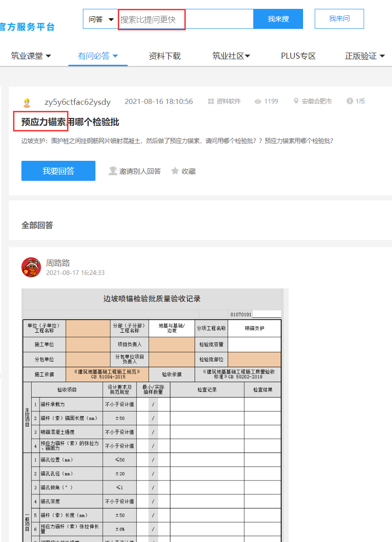This screenshot has width=392, height=542.
Task: Click the coin icon next to 1币
Action: (x=350, y=101)
